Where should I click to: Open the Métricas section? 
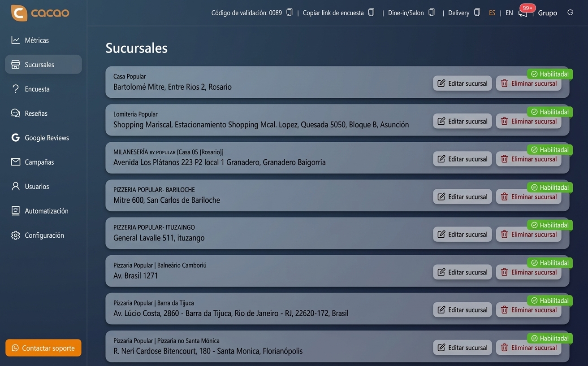(x=37, y=40)
